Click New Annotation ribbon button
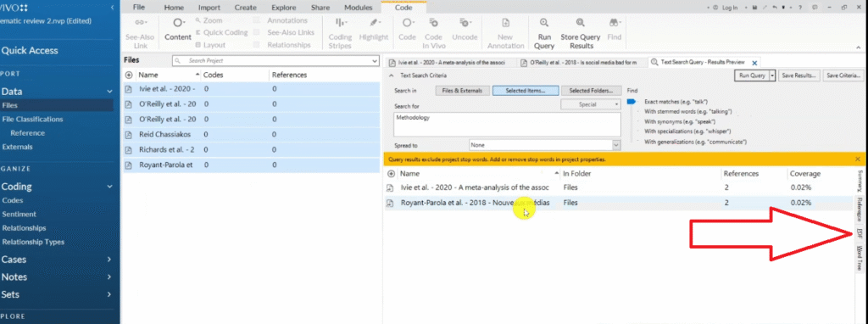The width and height of the screenshot is (868, 324). 505,32
